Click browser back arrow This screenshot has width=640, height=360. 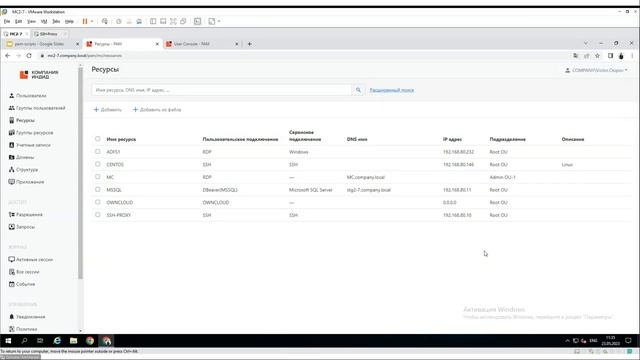pyautogui.click(x=8, y=56)
